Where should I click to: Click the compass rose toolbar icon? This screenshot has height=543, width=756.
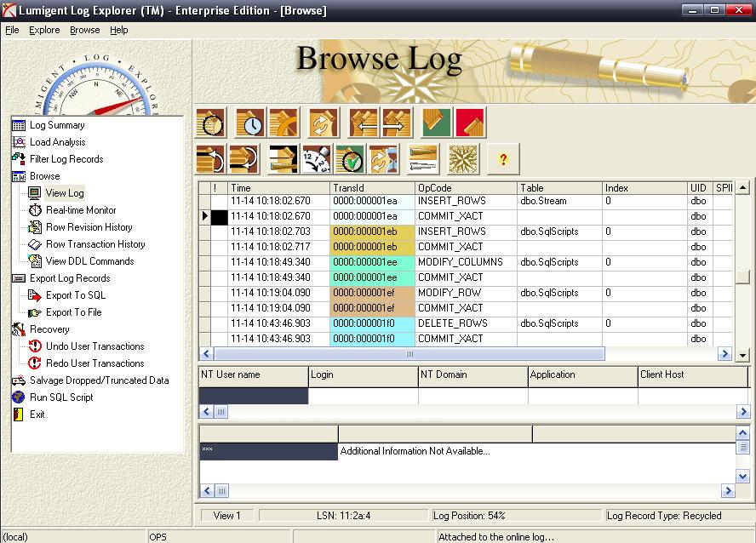[463, 159]
